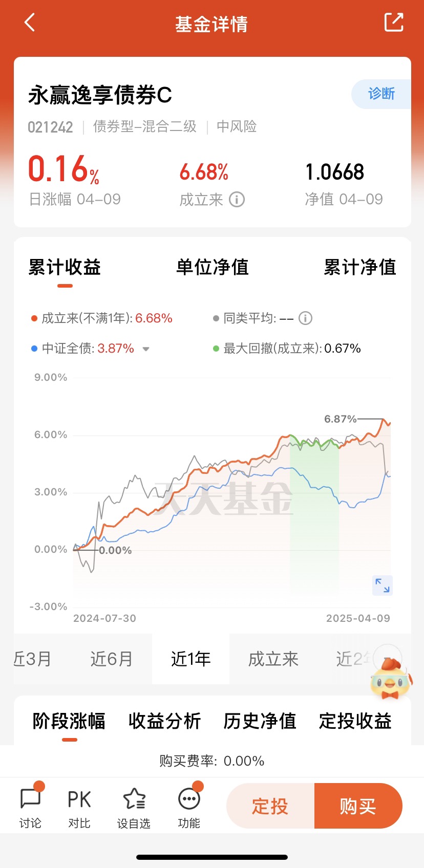The width and height of the screenshot is (424, 868).
Task: Switch to 累计净值 tab
Action: tap(360, 267)
